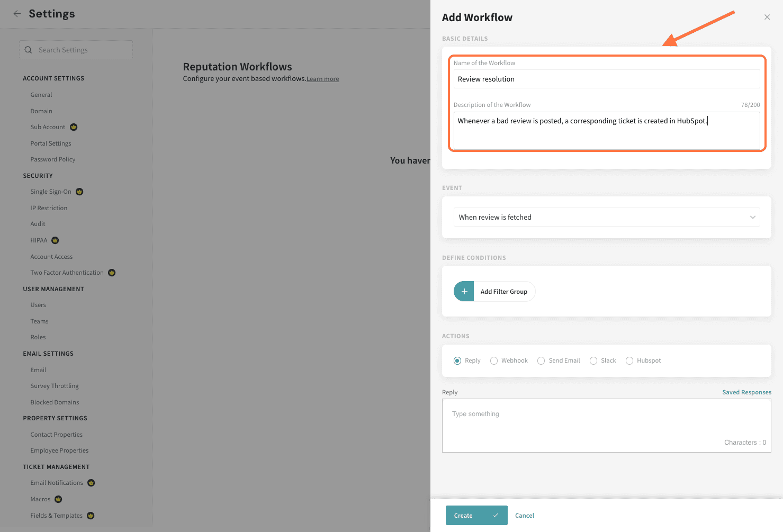Close the Add Workflow panel

[767, 17]
